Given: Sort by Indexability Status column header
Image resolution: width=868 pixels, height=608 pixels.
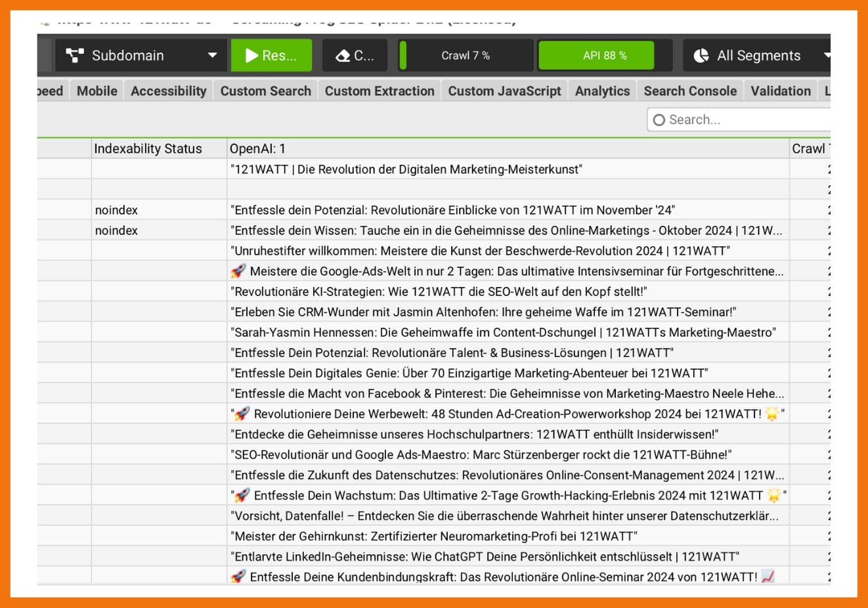Looking at the screenshot, I should (x=148, y=149).
